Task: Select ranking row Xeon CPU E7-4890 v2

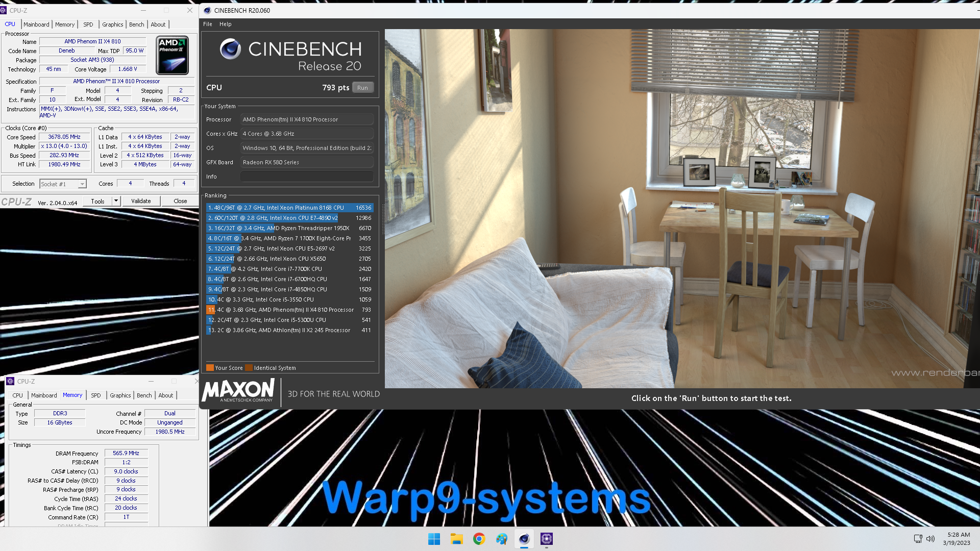Action: [x=289, y=218]
